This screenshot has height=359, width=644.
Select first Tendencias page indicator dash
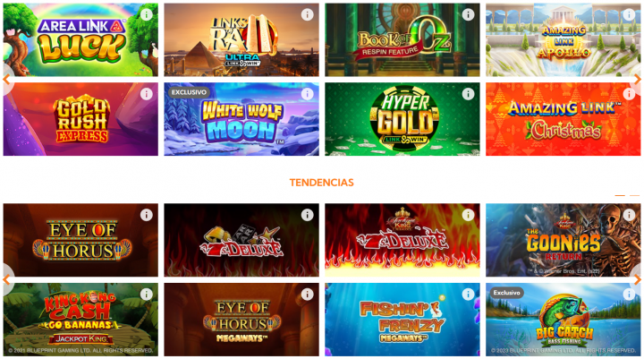(620, 195)
